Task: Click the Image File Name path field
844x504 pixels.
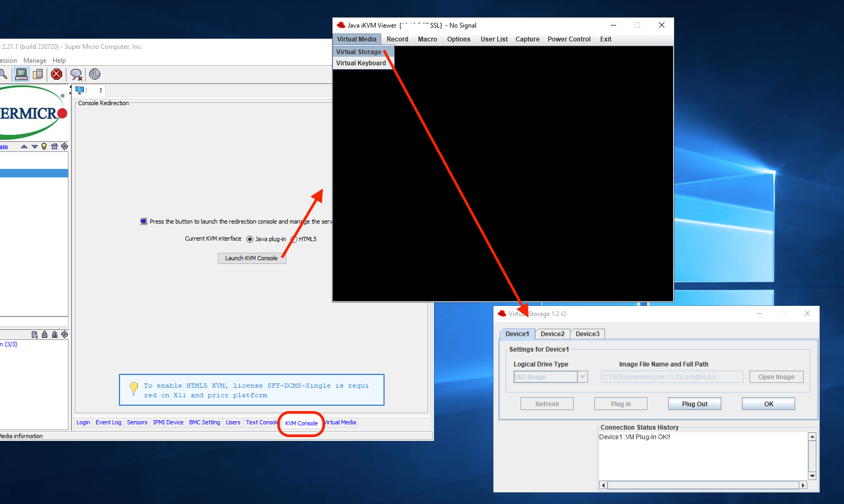Action: point(671,377)
